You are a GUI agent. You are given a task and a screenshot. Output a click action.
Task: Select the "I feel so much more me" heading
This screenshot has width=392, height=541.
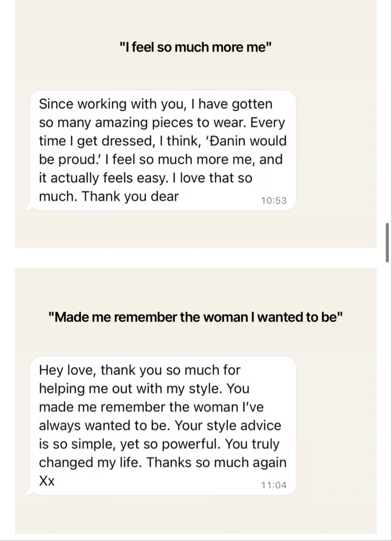[196, 47]
